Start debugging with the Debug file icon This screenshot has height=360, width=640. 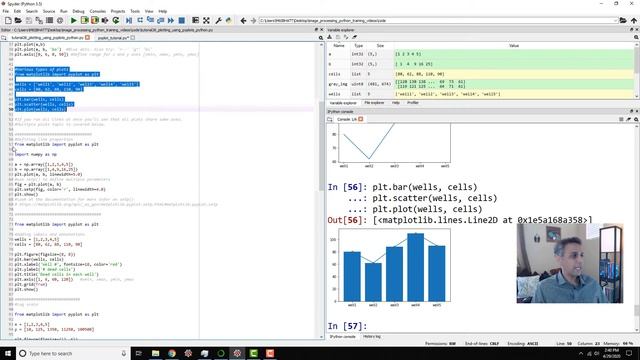(x=129, y=20)
